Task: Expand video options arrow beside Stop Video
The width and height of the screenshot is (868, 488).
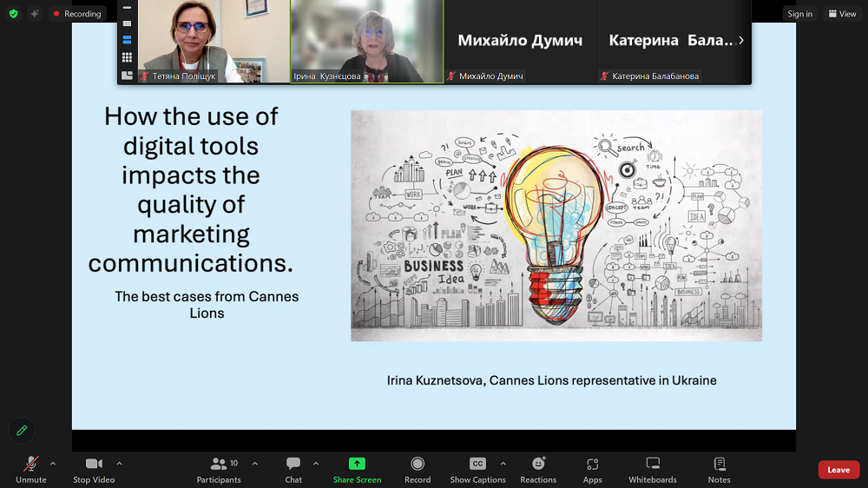Action: tap(119, 464)
